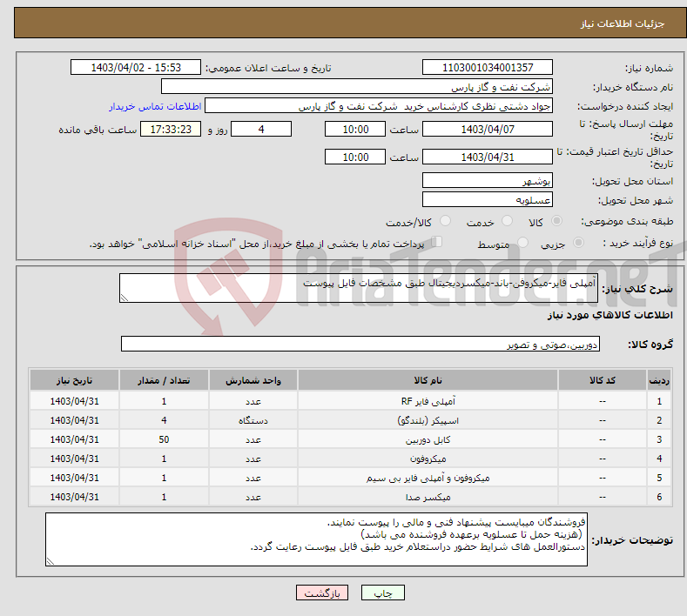Click the buyer name شرکت نفت و گاز پارس field

(x=357, y=87)
